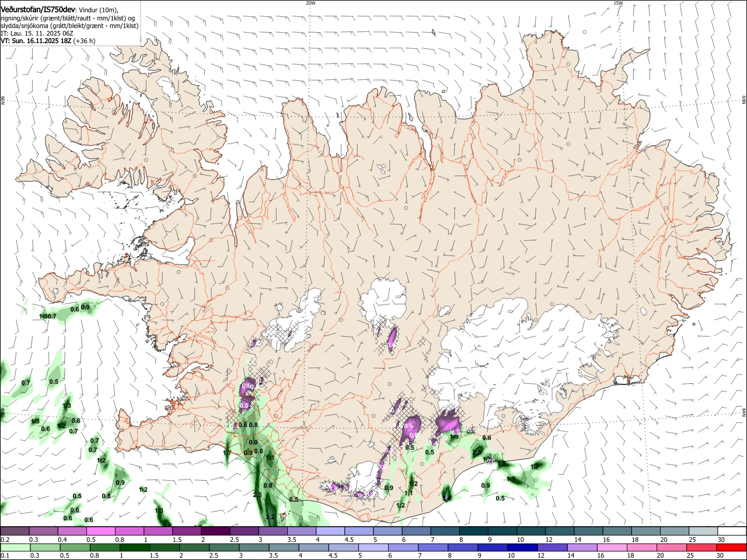
Task: Click the 'slydda/snjókoma' legend description line
Action: point(69,26)
